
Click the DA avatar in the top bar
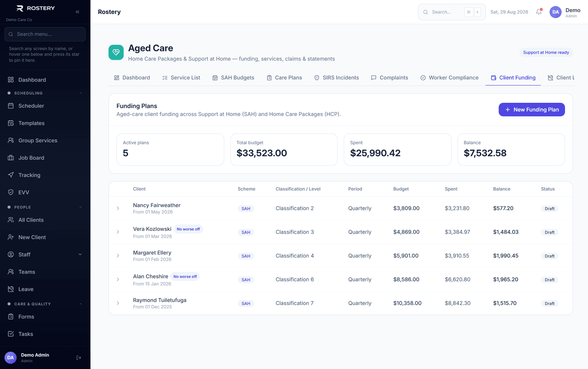tap(556, 12)
